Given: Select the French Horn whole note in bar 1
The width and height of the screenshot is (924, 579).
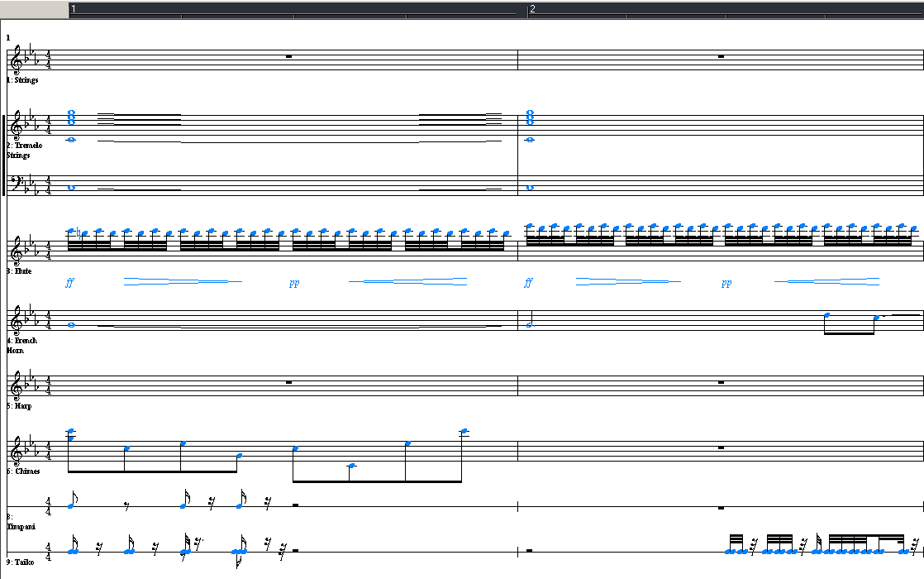Looking at the screenshot, I should (71, 325).
